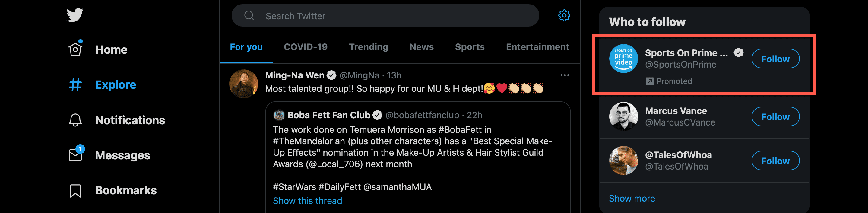Expand tweet via Show this thread
The height and width of the screenshot is (213, 868).
(307, 201)
